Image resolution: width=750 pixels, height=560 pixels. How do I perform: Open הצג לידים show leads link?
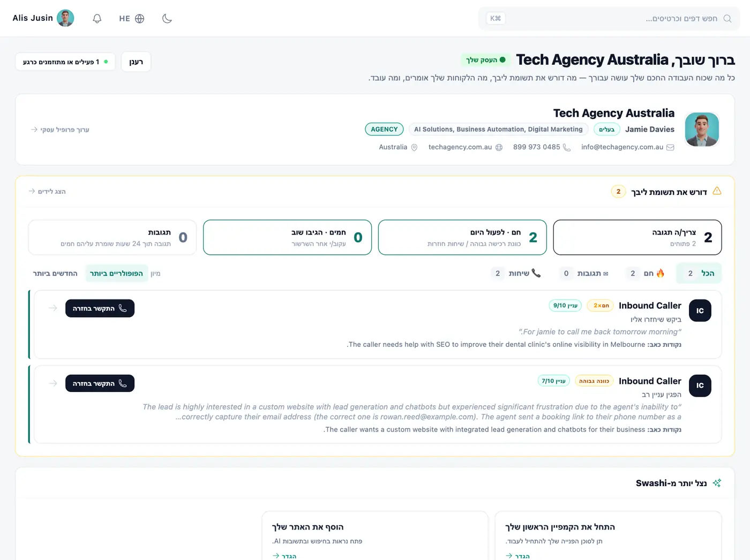pos(47,191)
